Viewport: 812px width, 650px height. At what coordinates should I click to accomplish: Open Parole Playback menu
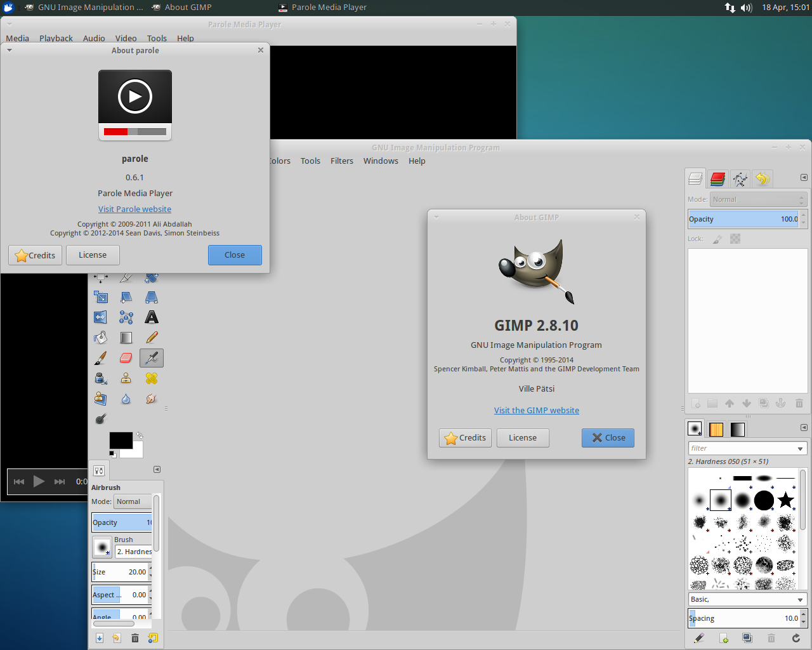(x=56, y=38)
